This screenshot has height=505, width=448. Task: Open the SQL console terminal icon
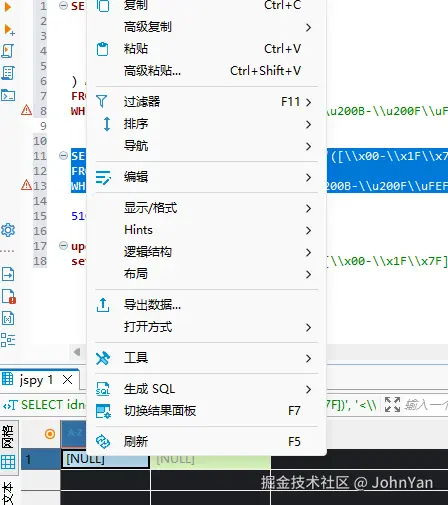coord(8,95)
